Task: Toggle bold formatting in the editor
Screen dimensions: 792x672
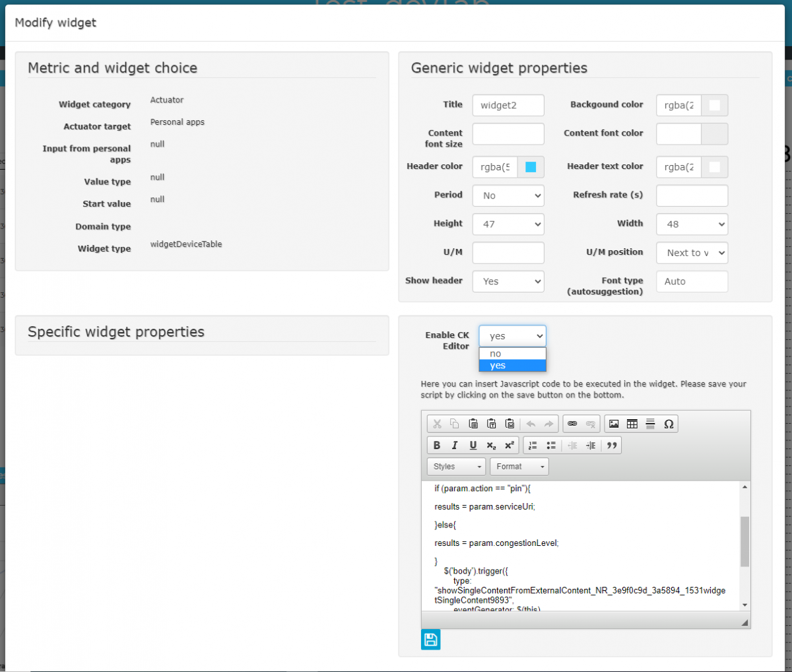Action: click(436, 446)
